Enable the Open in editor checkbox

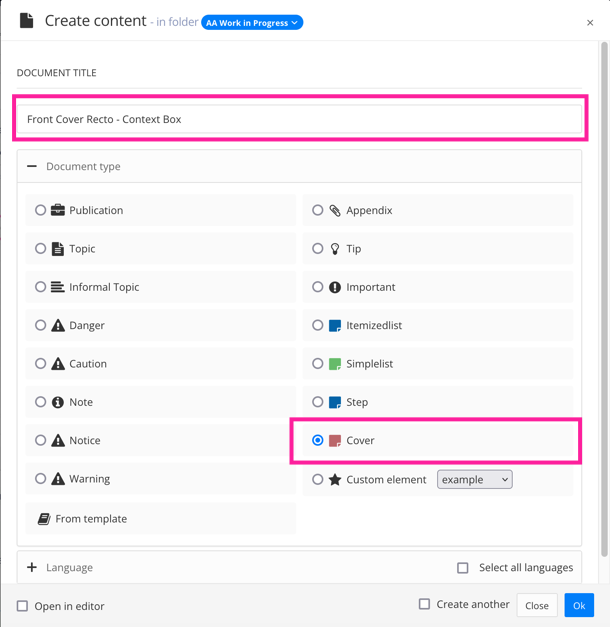22,606
